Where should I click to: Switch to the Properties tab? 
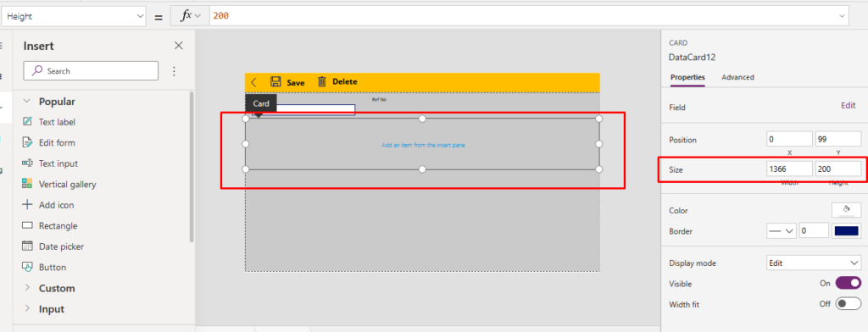click(x=687, y=77)
